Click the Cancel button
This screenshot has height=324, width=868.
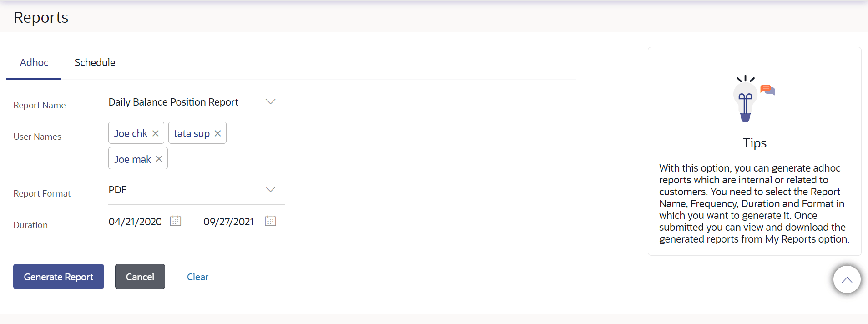tap(140, 277)
